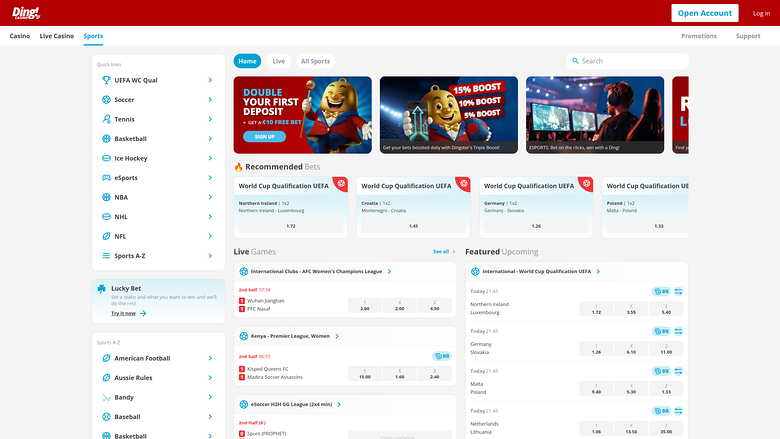Click the Ding Casino logo
The image size is (780, 439).
pyautogui.click(x=26, y=13)
